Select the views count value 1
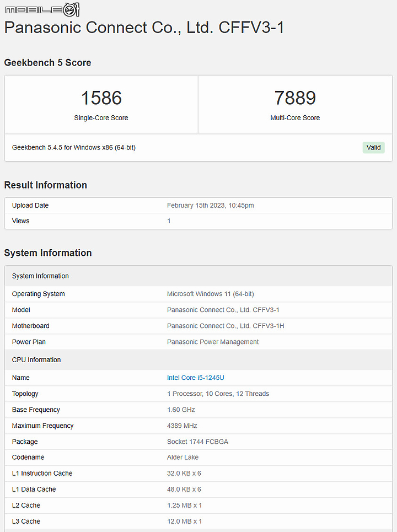 (x=169, y=221)
